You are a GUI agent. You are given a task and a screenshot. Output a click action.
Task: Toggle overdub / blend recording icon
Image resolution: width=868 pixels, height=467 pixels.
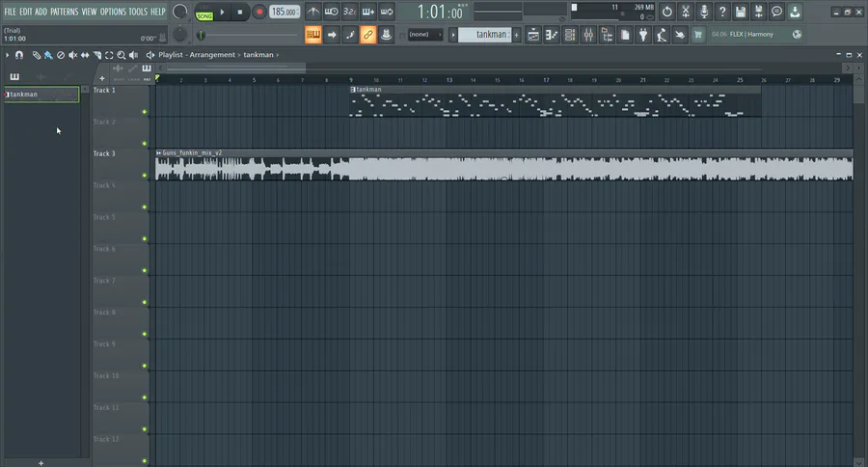368,12
